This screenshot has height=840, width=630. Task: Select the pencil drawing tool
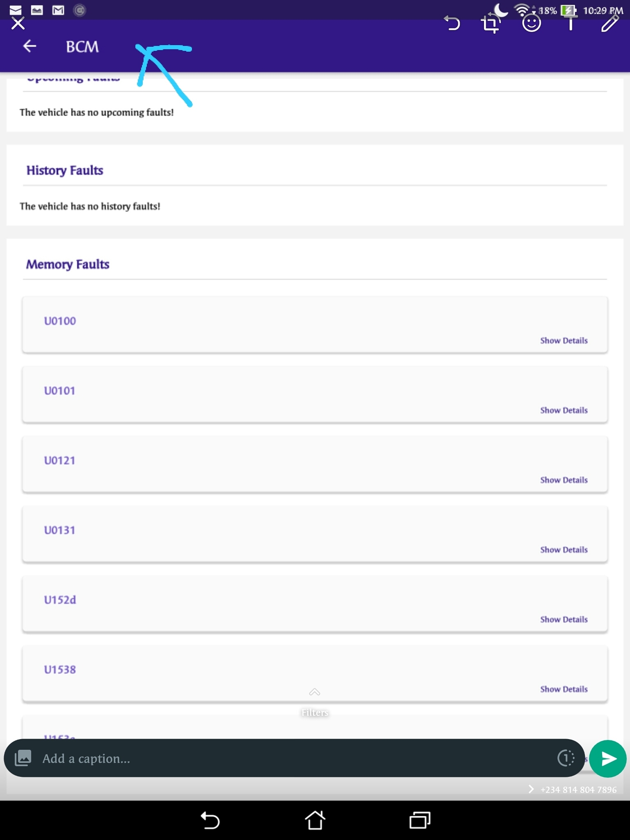pyautogui.click(x=610, y=24)
